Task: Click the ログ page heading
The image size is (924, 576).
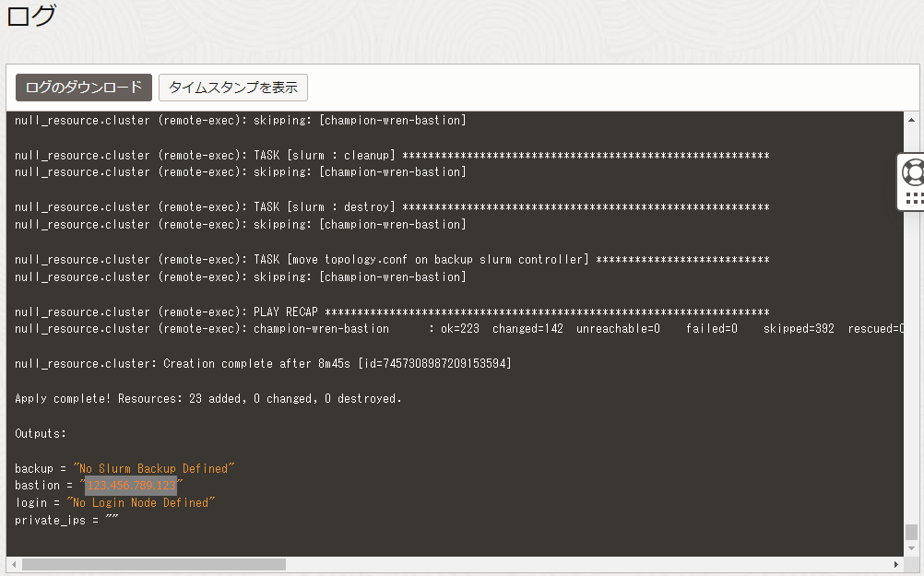Action: [x=31, y=17]
